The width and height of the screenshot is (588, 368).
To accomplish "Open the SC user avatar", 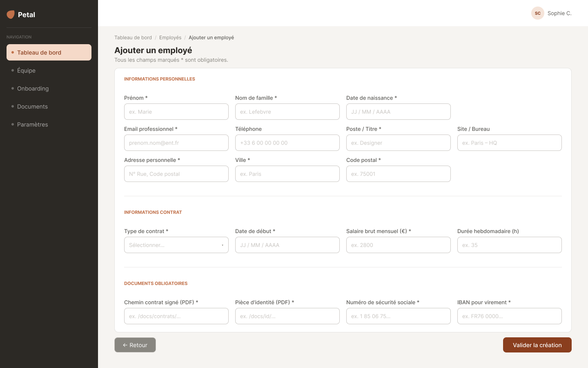I will point(538,13).
